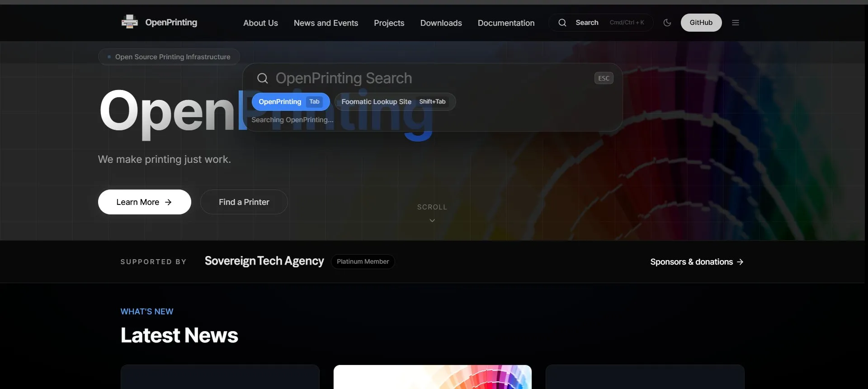Click OpenPrinting brand name in header
Screen dimensions: 868x389
[171, 23]
